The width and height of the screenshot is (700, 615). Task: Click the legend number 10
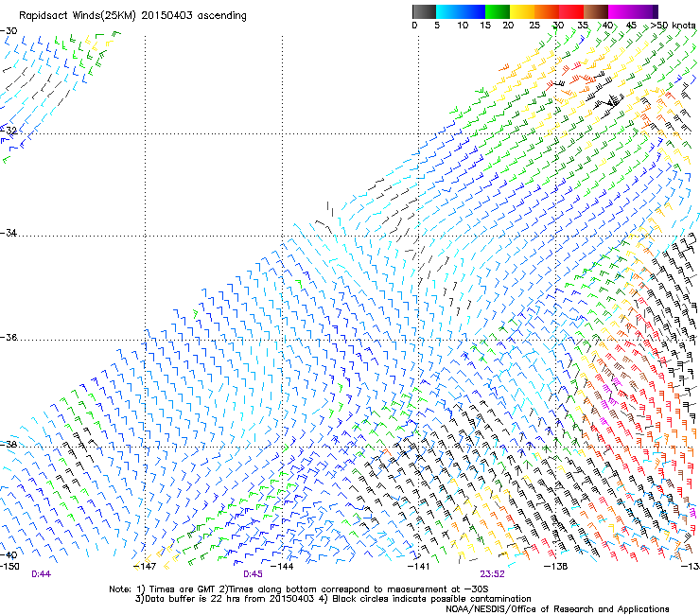[x=463, y=26]
